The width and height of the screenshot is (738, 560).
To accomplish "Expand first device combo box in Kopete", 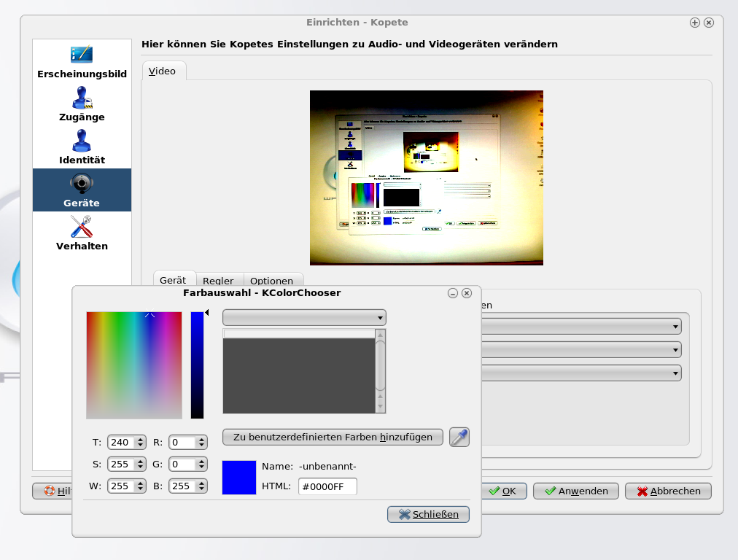I will (581, 326).
